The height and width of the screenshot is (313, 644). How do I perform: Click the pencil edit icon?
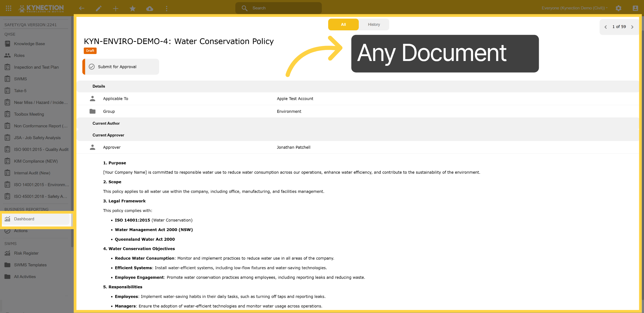[x=99, y=8]
